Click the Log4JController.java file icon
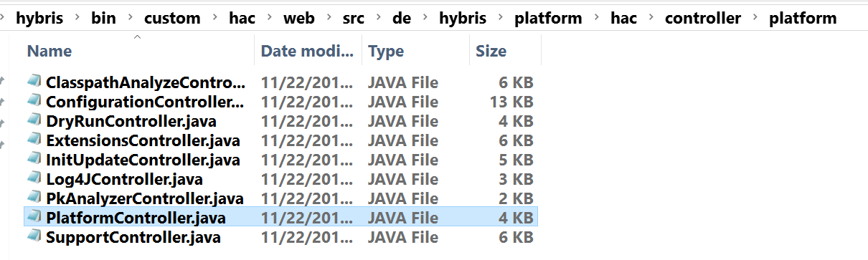The image size is (868, 260). (34, 179)
